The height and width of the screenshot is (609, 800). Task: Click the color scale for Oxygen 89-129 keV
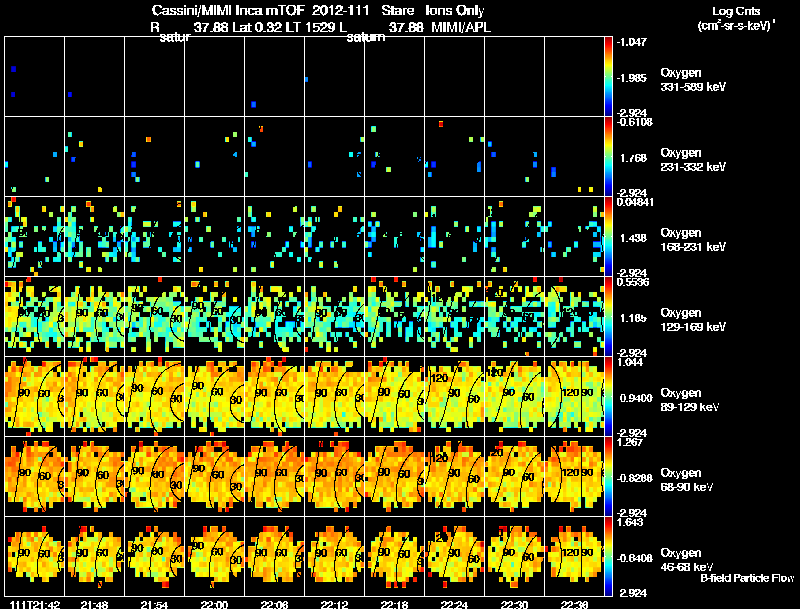coord(608,396)
